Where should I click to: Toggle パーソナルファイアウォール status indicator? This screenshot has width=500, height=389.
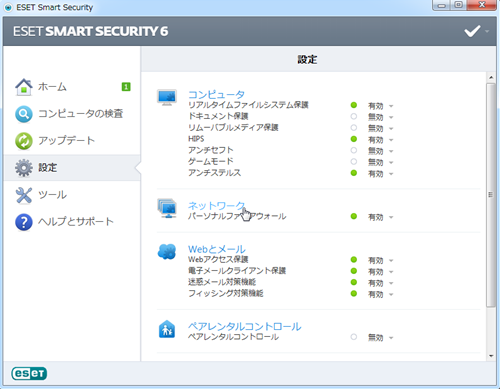click(x=354, y=216)
